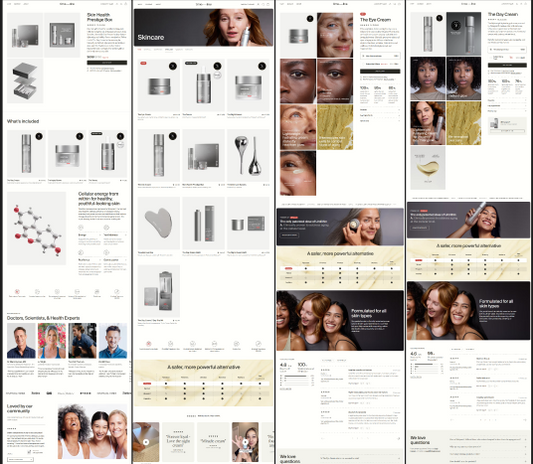Click the black add-to-cart button on The Eye Cream page
This screenshot has width=533, height=464.
(380, 71)
